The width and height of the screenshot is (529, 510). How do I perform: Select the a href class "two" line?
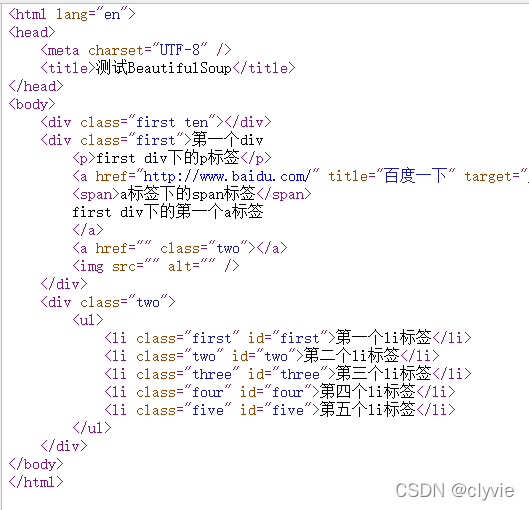180,248
